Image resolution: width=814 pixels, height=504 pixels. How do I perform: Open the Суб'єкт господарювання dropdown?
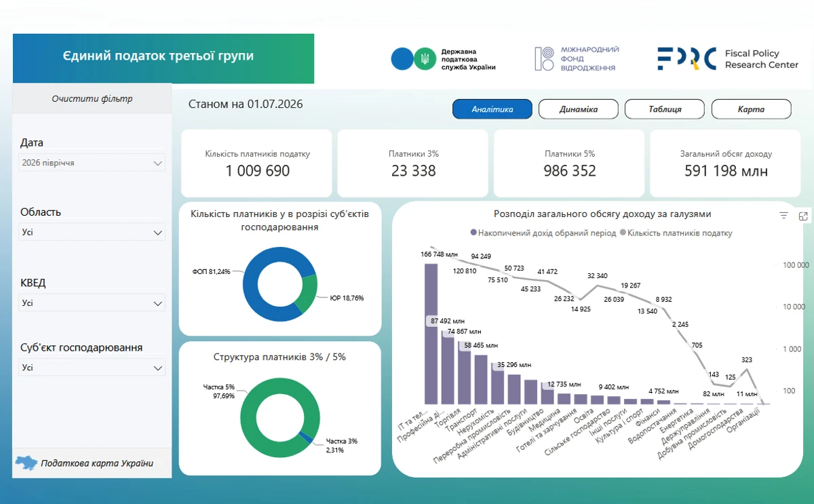pyautogui.click(x=92, y=367)
